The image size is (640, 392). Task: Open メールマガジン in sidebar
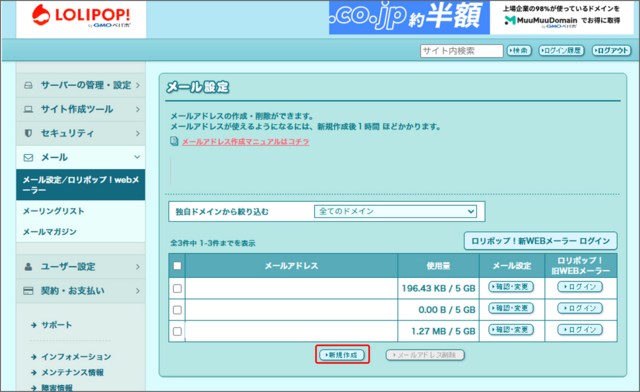point(50,232)
